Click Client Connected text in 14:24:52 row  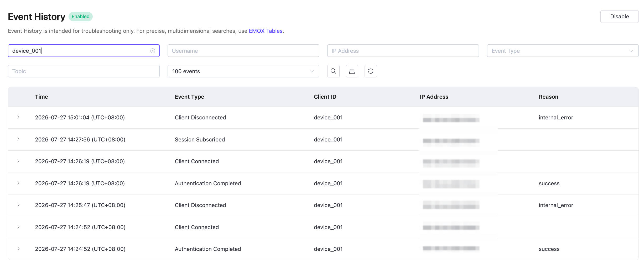(x=197, y=227)
